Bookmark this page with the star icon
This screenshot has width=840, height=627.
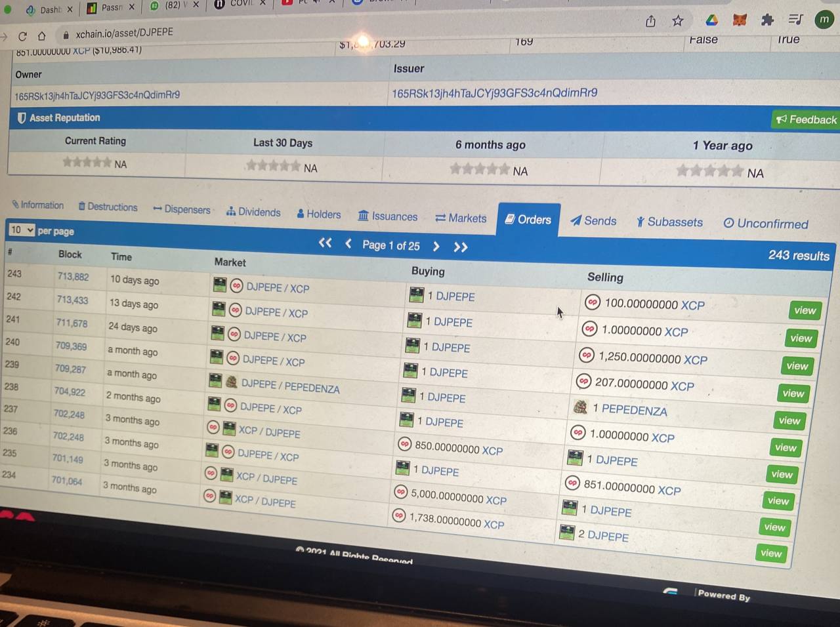pyautogui.click(x=678, y=21)
